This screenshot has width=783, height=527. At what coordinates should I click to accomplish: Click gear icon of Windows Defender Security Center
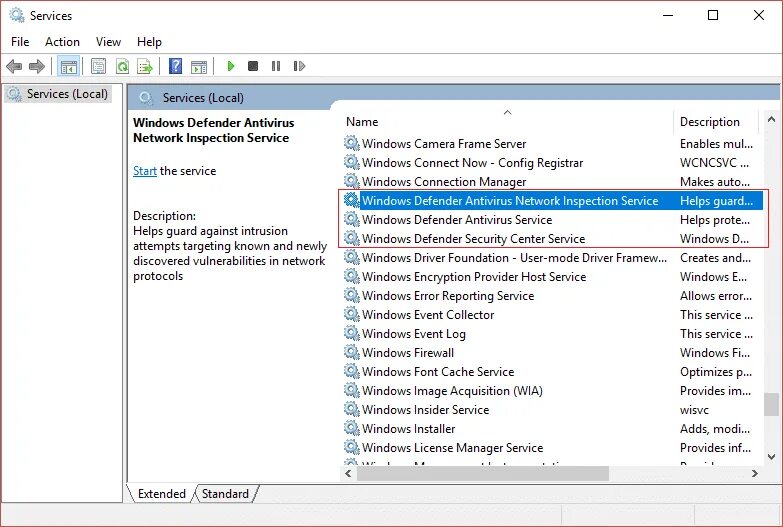tap(352, 238)
